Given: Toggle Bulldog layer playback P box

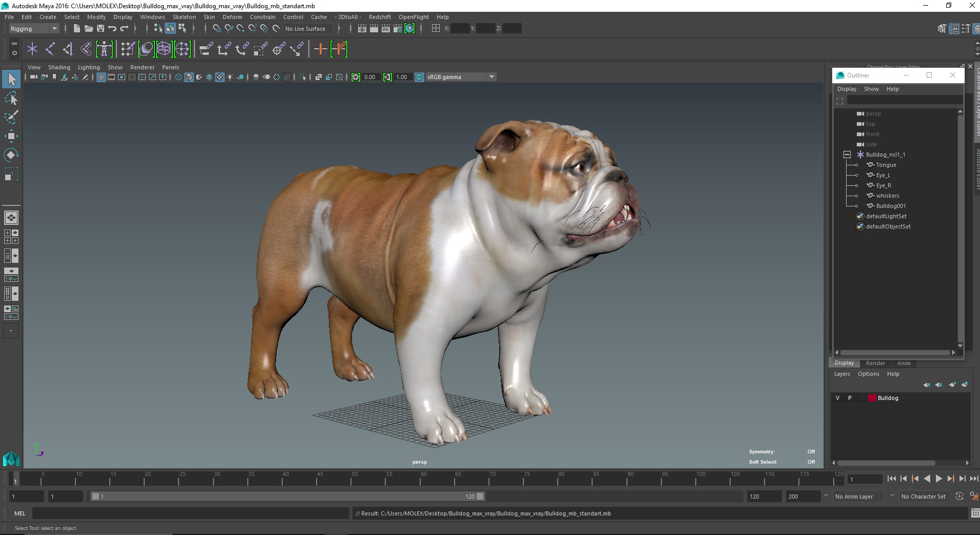Looking at the screenshot, I should tap(850, 398).
